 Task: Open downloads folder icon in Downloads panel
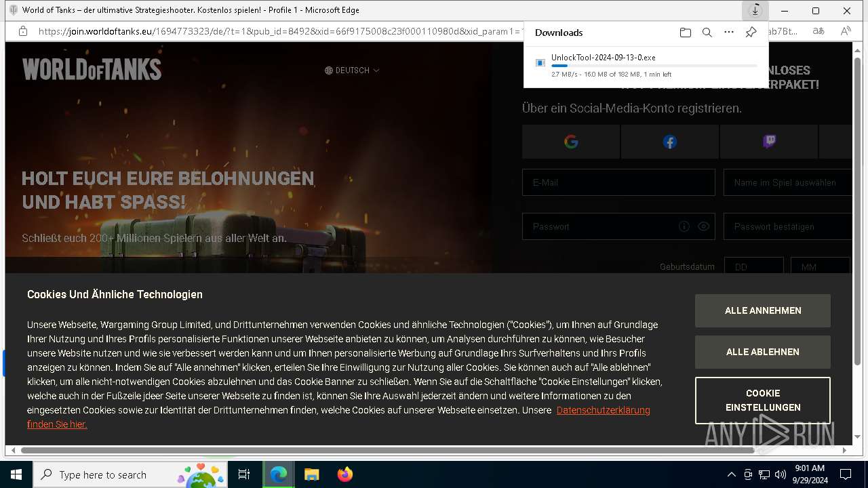pos(686,33)
